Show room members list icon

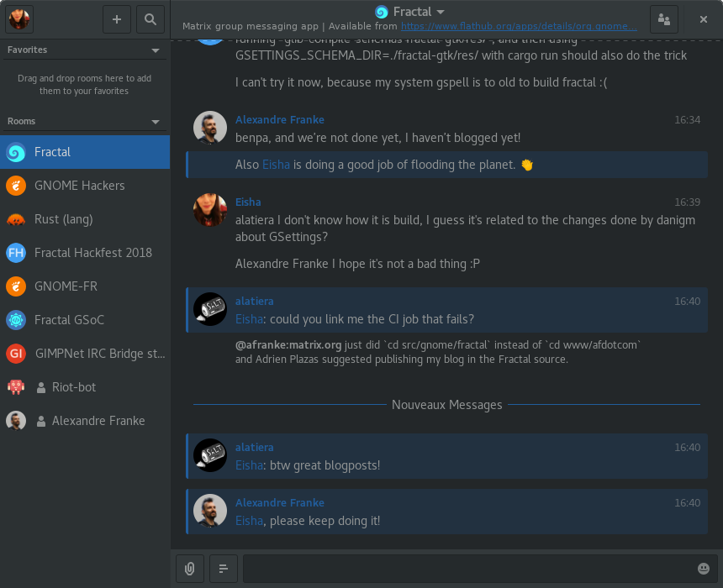coord(664,18)
